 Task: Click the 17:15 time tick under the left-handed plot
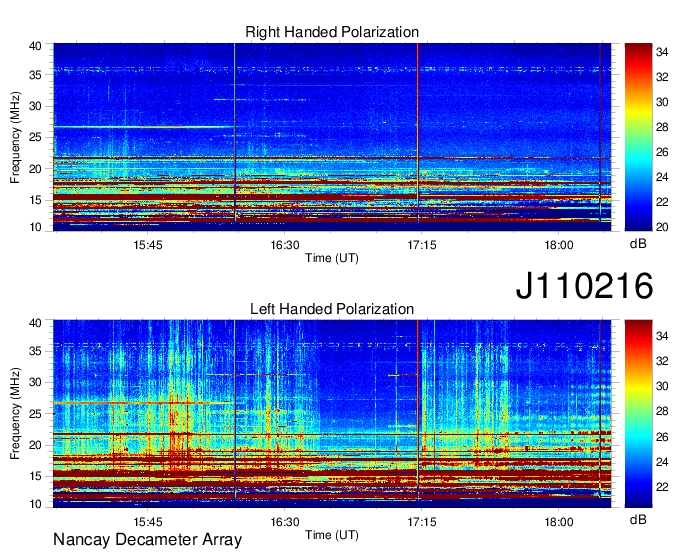(x=422, y=522)
